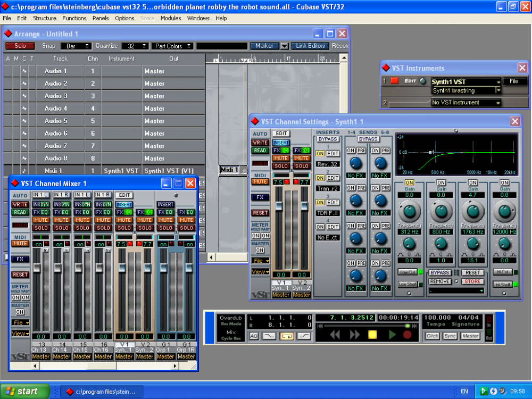Click the Link Editors button
The height and width of the screenshot is (399, 532).
tap(311, 46)
